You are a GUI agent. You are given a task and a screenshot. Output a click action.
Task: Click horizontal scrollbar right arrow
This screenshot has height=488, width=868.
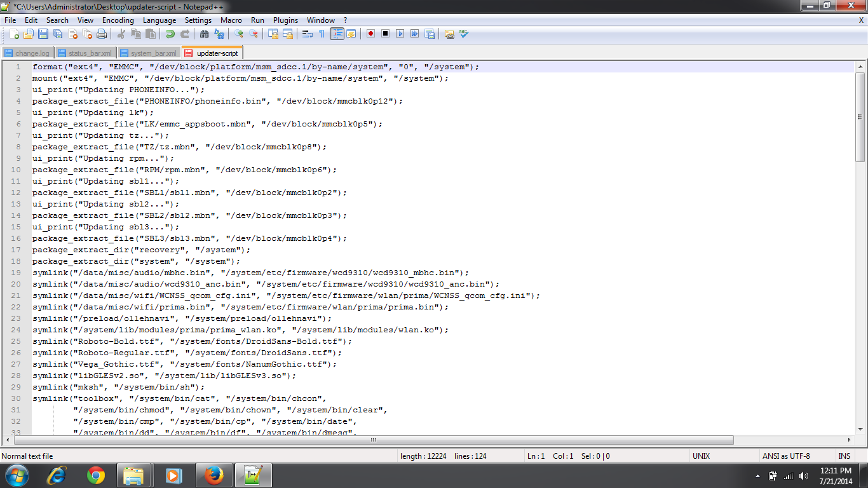(850, 440)
